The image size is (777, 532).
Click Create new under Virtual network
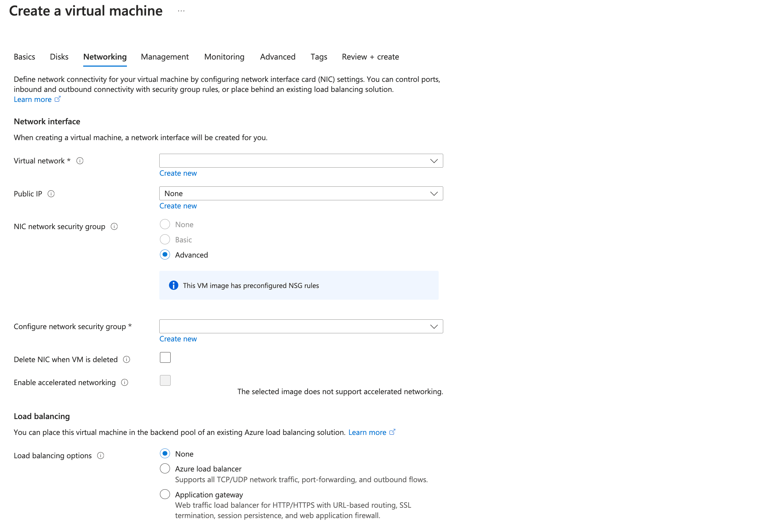[178, 173]
